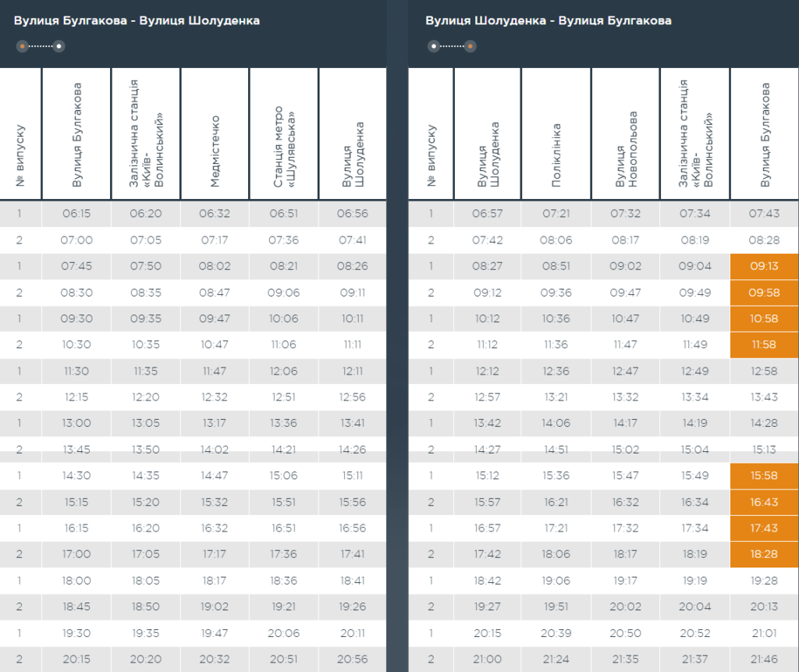The width and height of the screenshot is (799, 672).
Task: Select the Вулиця Шолуденка - Вулиця Булгакова heading
Action: (548, 21)
